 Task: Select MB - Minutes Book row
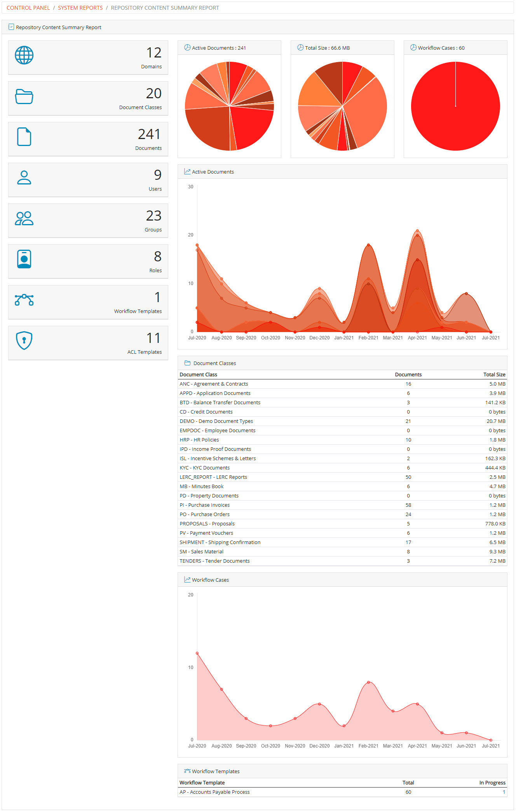point(342,486)
